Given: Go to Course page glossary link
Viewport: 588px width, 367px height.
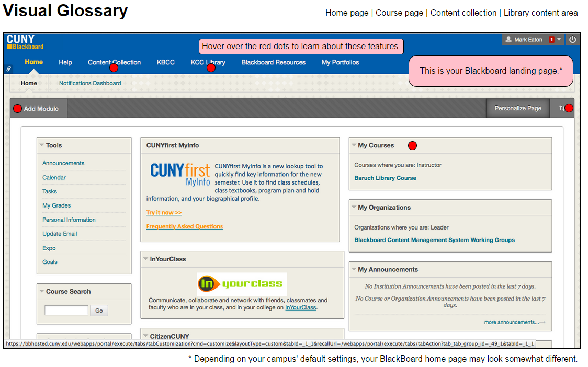Looking at the screenshot, I should tap(399, 13).
